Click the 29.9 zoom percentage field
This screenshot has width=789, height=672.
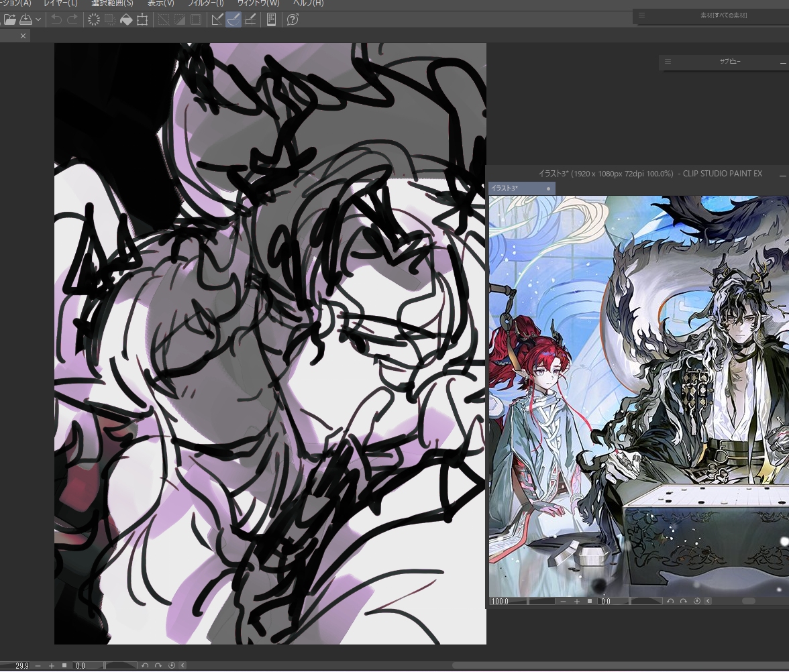click(x=22, y=665)
